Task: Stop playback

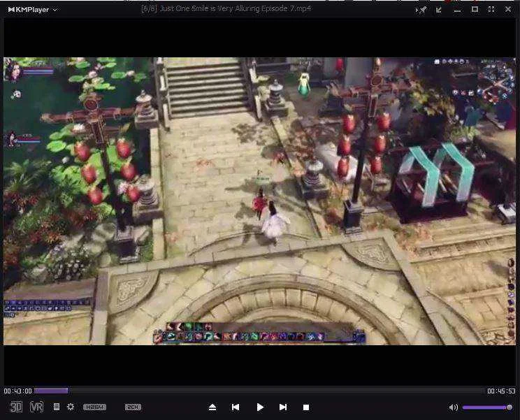Action: point(306,407)
